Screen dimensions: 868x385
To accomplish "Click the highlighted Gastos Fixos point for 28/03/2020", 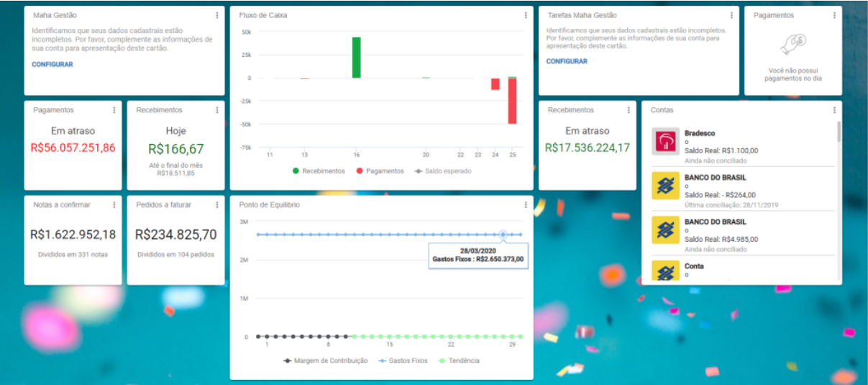I will (503, 235).
